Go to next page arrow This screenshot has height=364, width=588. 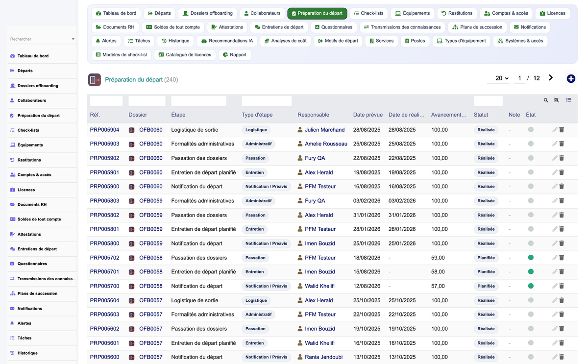point(551,78)
